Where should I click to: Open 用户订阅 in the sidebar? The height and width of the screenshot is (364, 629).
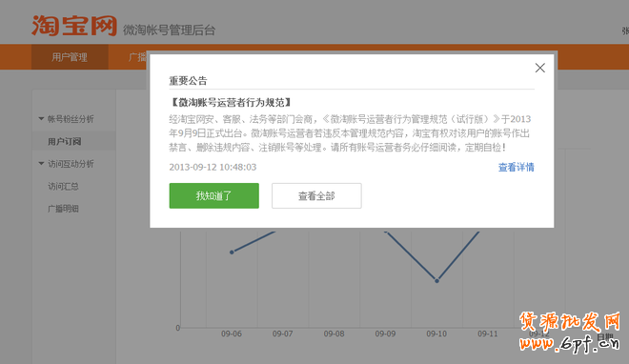pyautogui.click(x=64, y=141)
